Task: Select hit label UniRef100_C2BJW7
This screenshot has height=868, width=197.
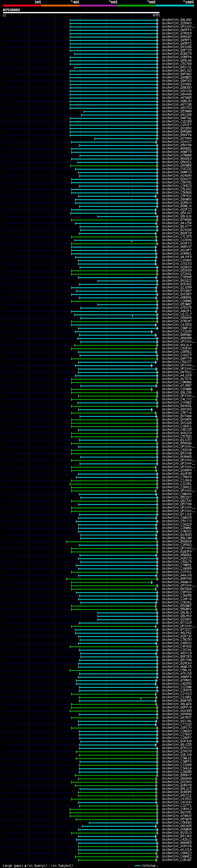Action: [177, 860]
